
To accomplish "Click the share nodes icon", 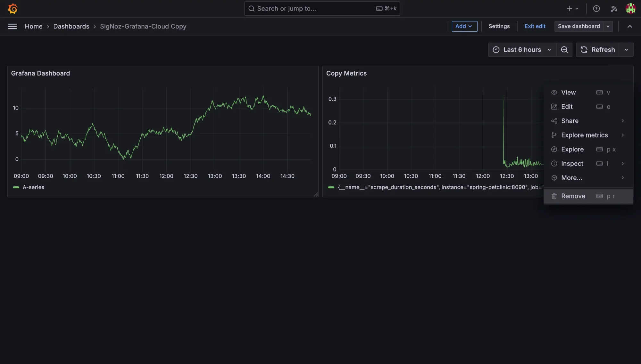I will (x=554, y=121).
